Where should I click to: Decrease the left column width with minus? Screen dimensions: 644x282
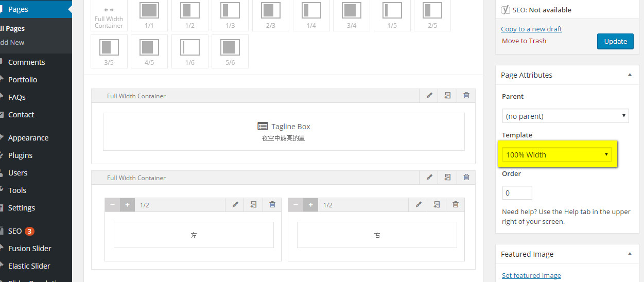pos(113,205)
